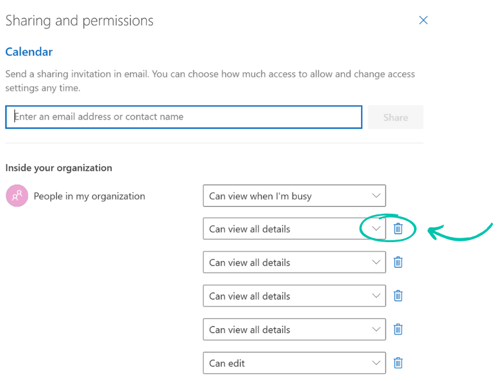Open the Can edit permission dropdown
The height and width of the screenshot is (381, 500).
tap(294, 363)
